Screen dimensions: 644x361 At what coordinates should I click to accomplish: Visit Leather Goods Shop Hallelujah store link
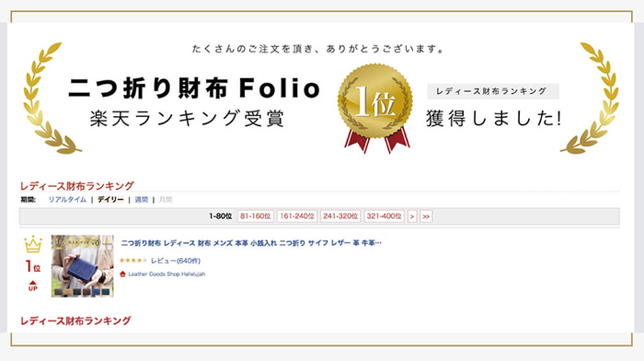(x=167, y=274)
